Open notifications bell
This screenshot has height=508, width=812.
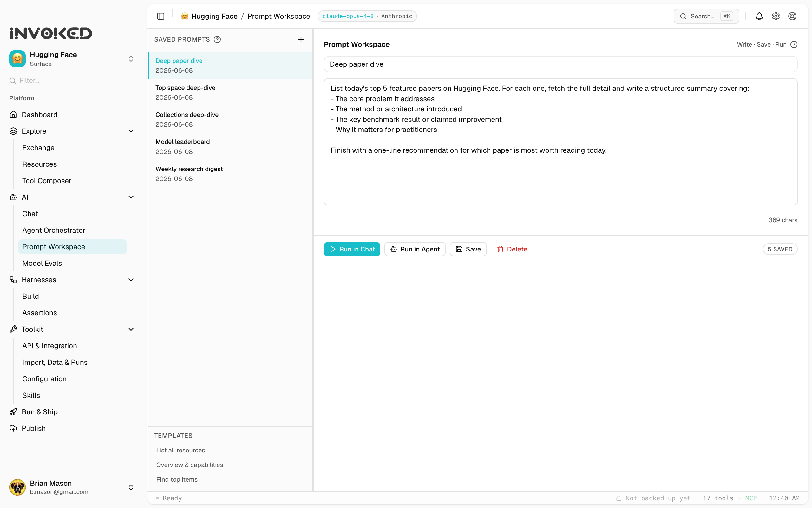click(x=759, y=16)
